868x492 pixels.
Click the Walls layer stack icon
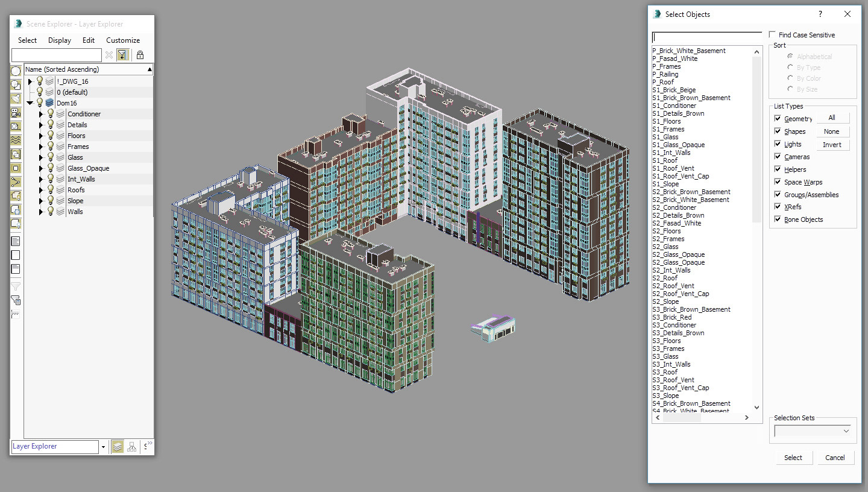click(60, 212)
